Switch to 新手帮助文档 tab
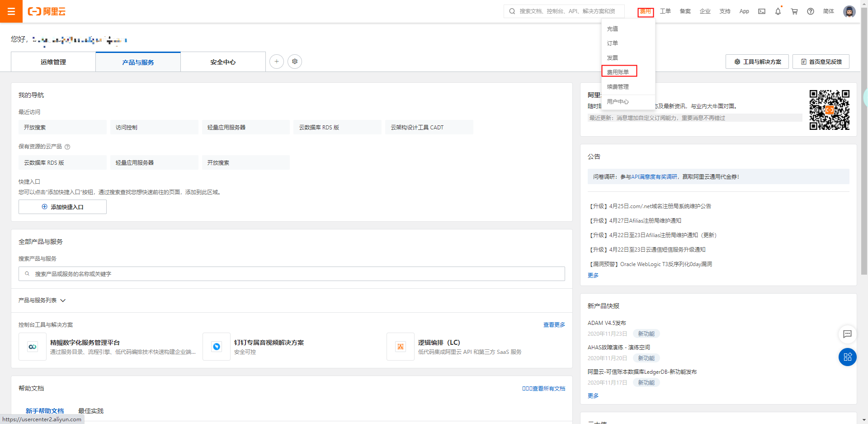Image resolution: width=868 pixels, height=424 pixels. 45,411
